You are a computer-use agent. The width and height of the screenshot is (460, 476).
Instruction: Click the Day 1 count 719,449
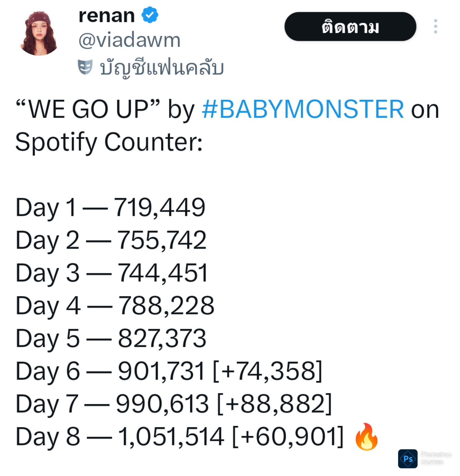pyautogui.click(x=159, y=208)
